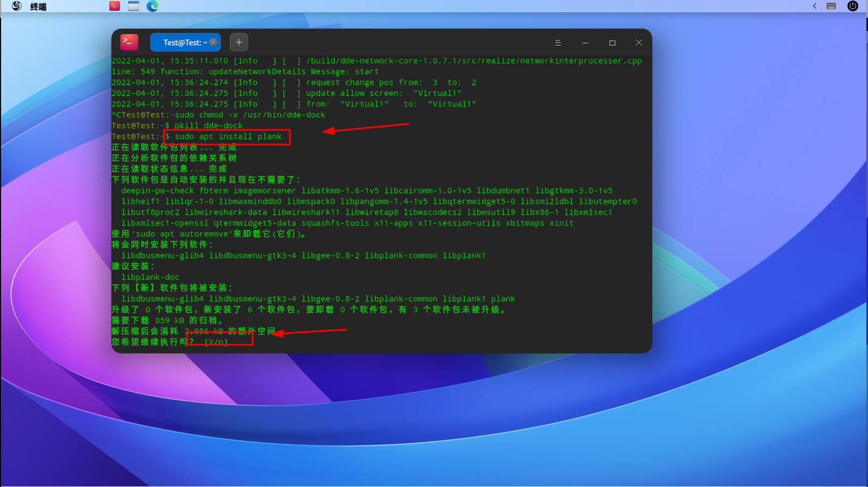
Task: Click the '正在读取状态信息... 完成' line
Action: (169, 169)
